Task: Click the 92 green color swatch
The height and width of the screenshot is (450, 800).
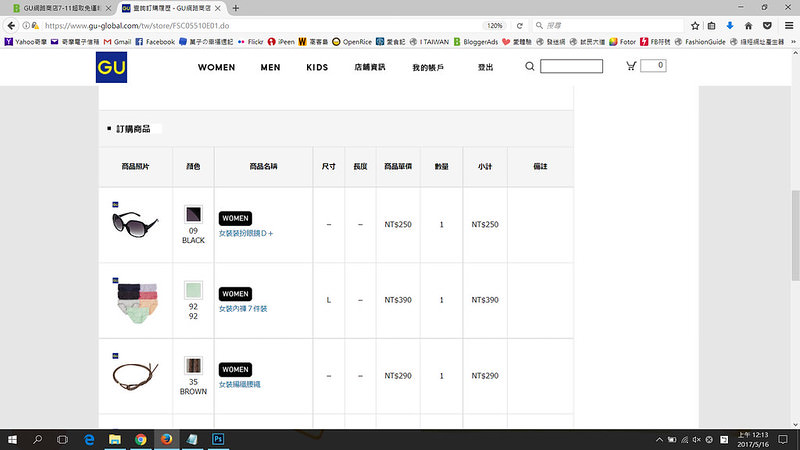Action: (x=193, y=290)
